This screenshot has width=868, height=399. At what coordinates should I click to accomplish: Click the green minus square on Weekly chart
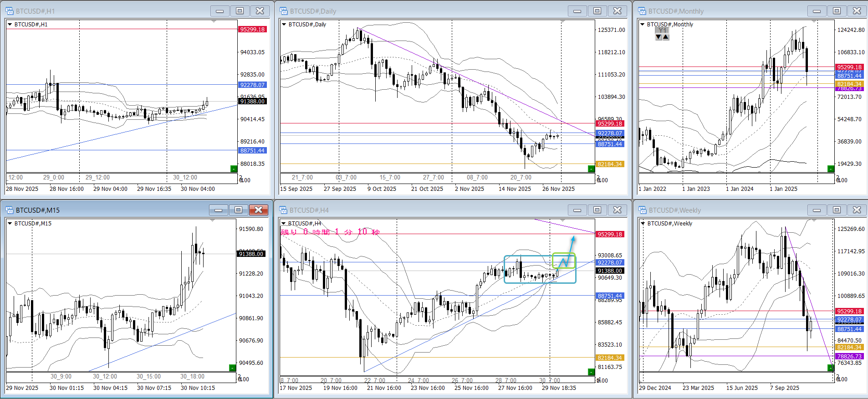[x=831, y=368]
